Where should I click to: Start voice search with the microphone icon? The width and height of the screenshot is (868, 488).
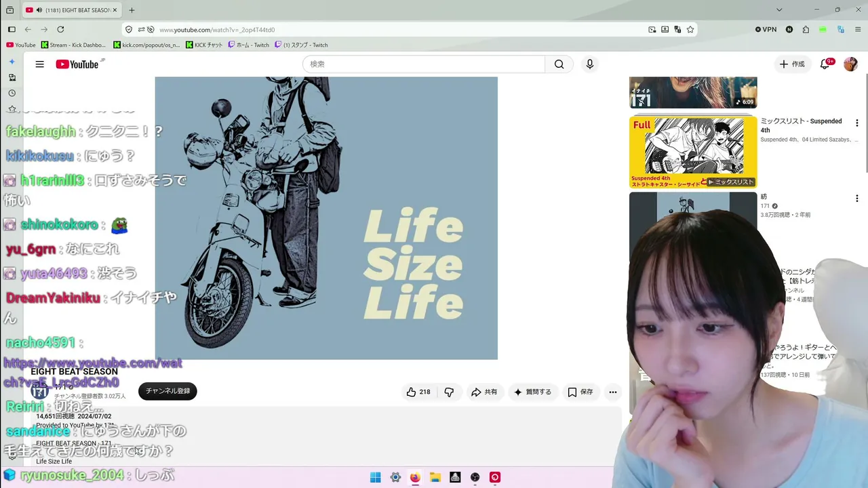590,64
